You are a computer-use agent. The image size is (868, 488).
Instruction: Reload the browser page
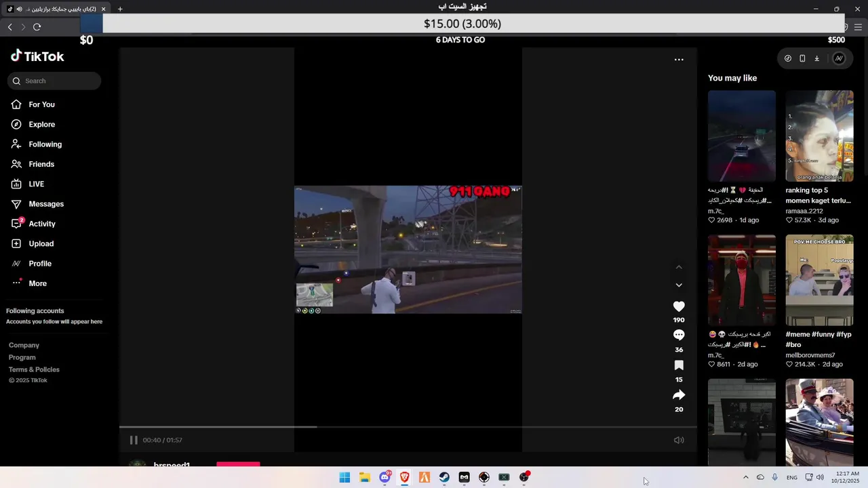pos(37,27)
